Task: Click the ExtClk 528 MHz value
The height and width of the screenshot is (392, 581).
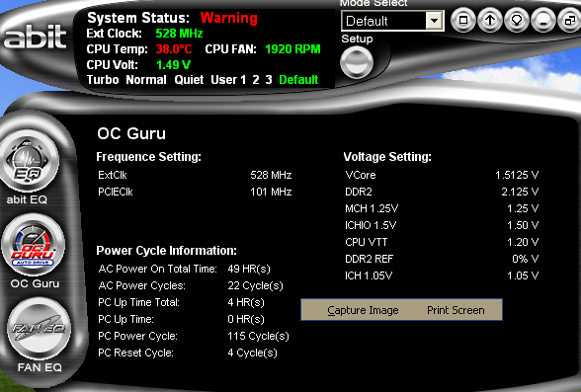Action: [x=271, y=175]
